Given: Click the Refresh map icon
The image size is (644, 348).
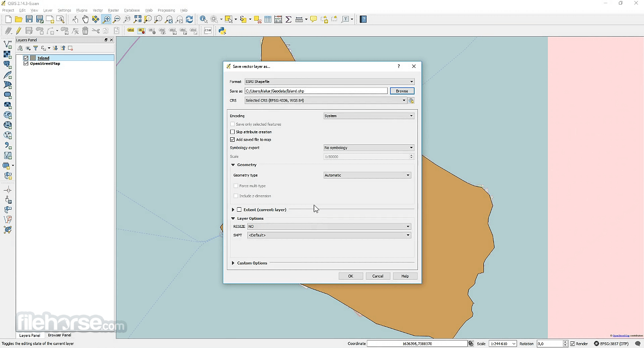Looking at the screenshot, I should point(189,19).
